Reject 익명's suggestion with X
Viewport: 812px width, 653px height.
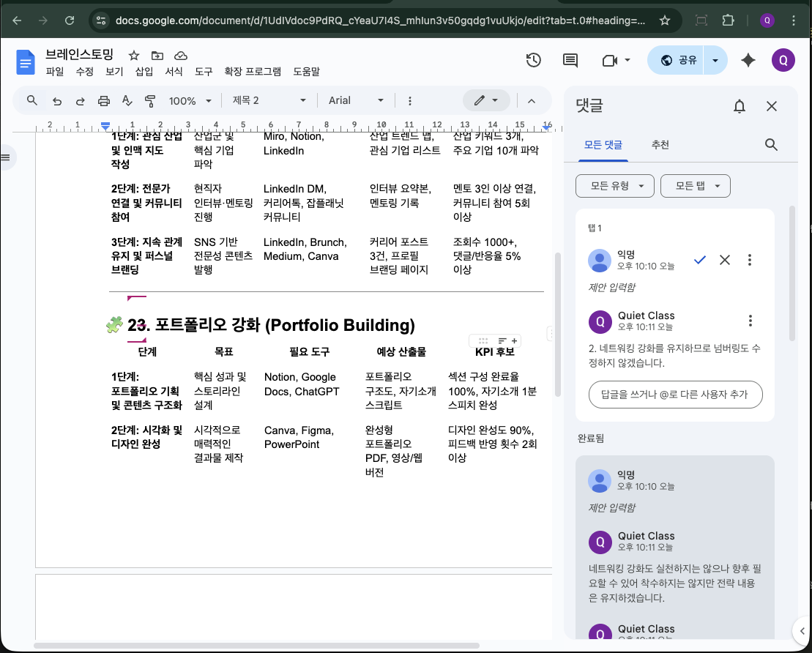coord(725,260)
